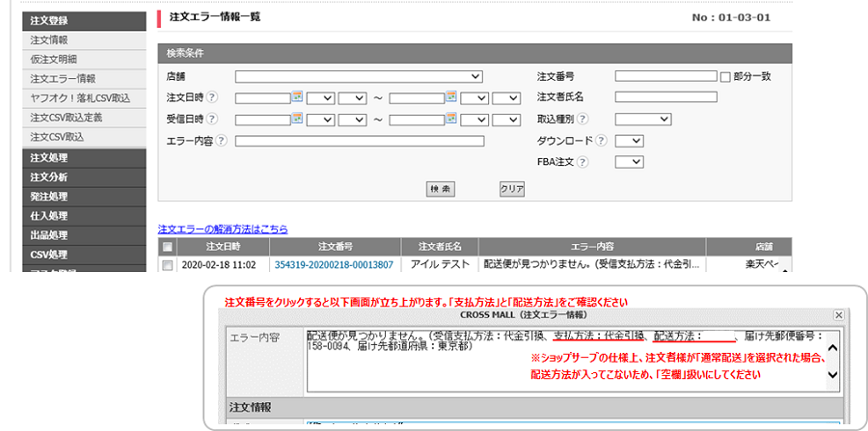Viewport: 868px width, 431px height.
Task: Open 注文登録 menu section
Action: (x=84, y=21)
